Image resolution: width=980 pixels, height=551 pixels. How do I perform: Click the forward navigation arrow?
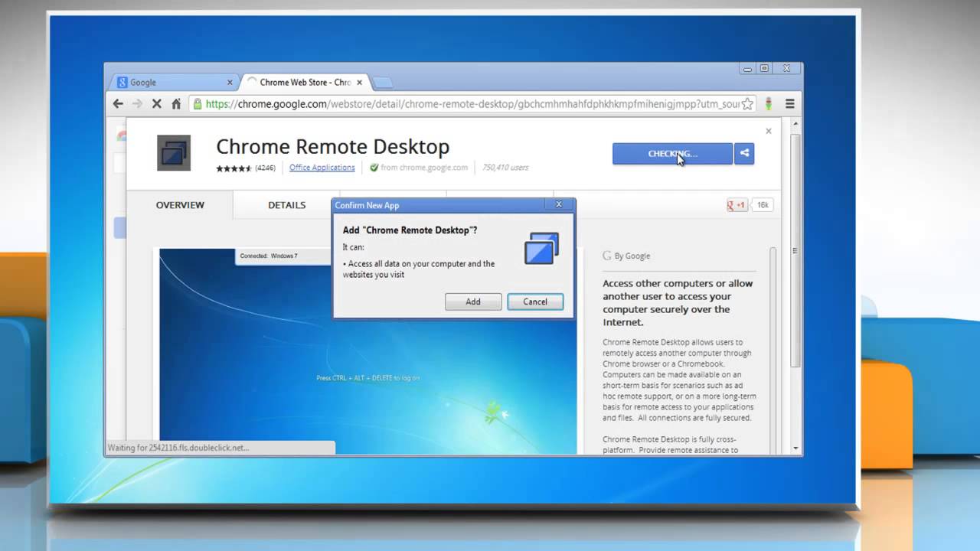pyautogui.click(x=137, y=103)
